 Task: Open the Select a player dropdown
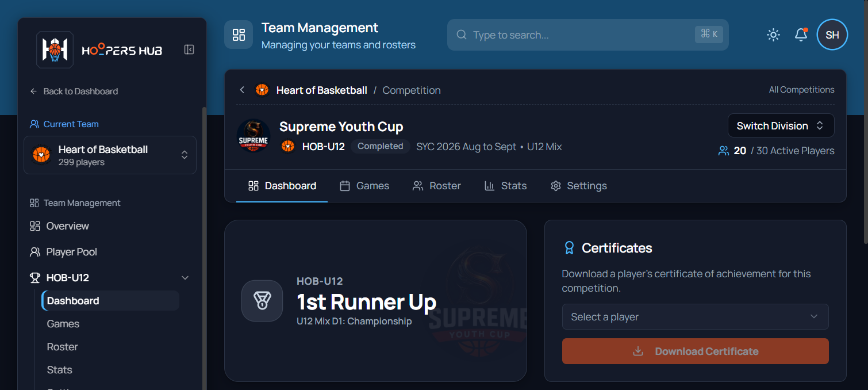pyautogui.click(x=695, y=317)
